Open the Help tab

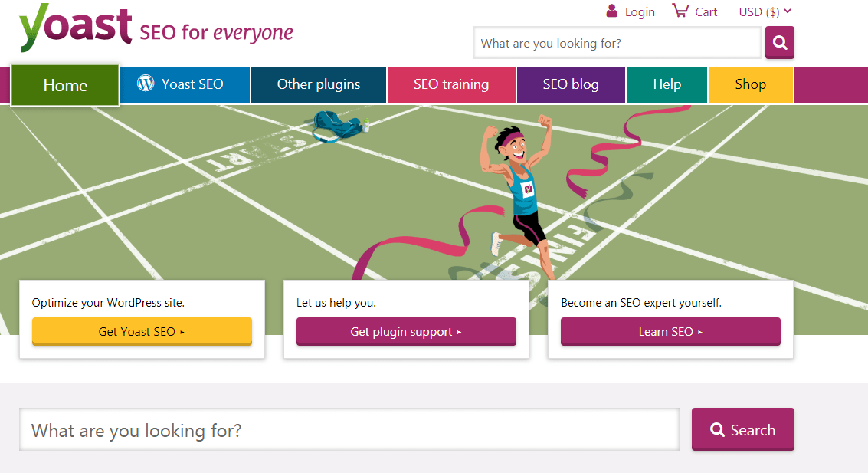tap(667, 85)
